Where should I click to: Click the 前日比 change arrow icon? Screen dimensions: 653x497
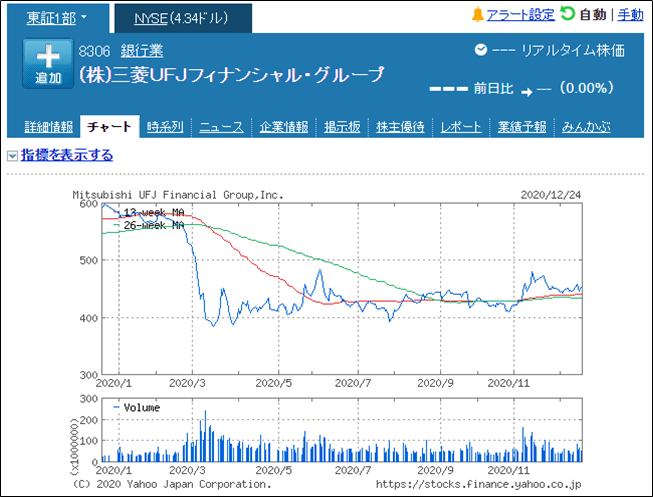pos(527,92)
